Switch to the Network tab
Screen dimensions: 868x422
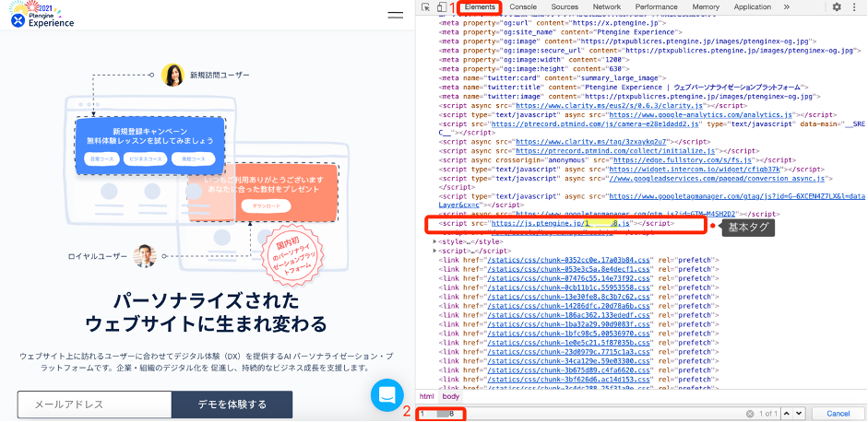607,7
